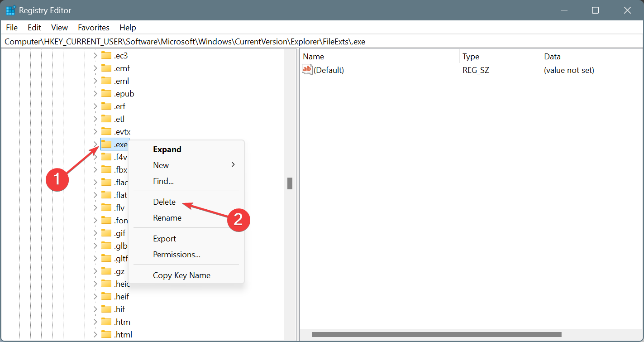Expand the .htm key chevron
644x342 pixels.
[x=95, y=322]
